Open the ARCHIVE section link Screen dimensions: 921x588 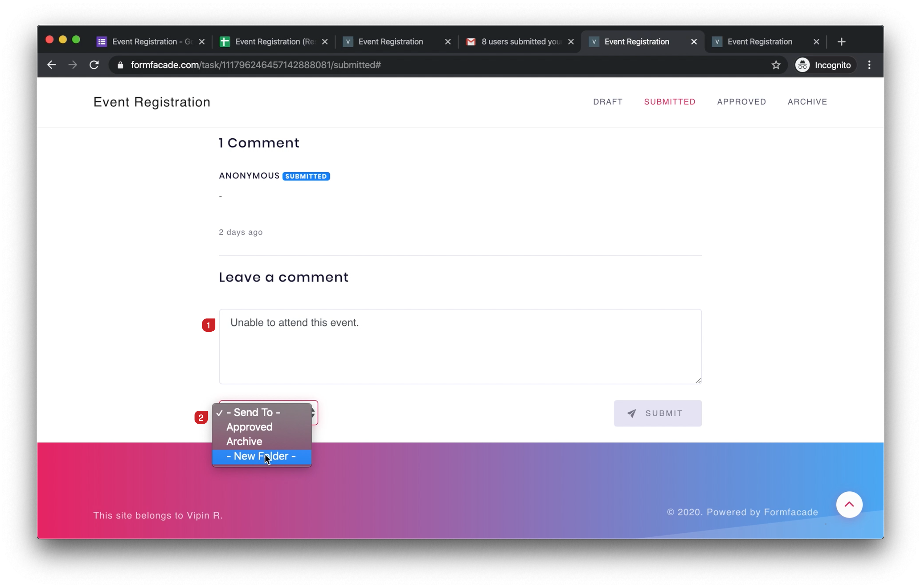click(807, 102)
